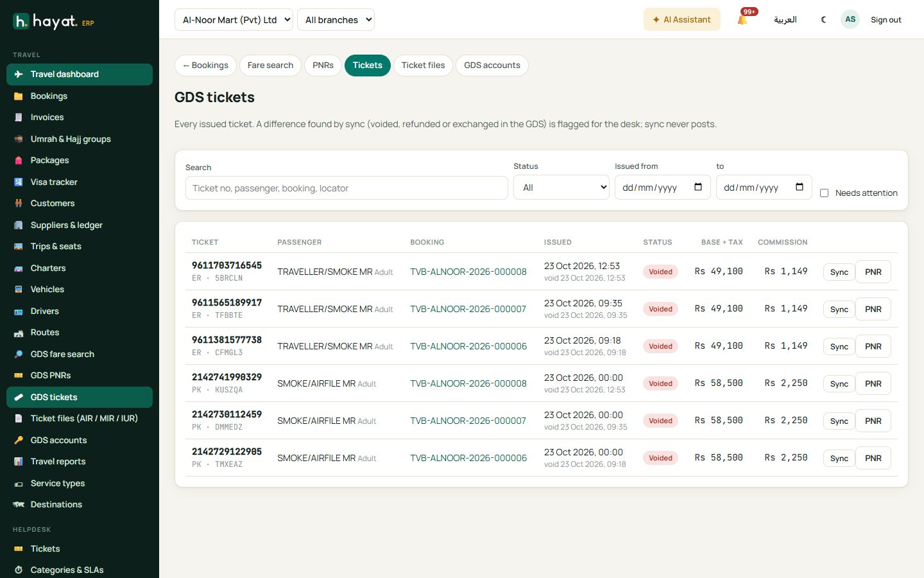Open booking link for ticket 9611565189917
924x578 pixels.
click(468, 309)
